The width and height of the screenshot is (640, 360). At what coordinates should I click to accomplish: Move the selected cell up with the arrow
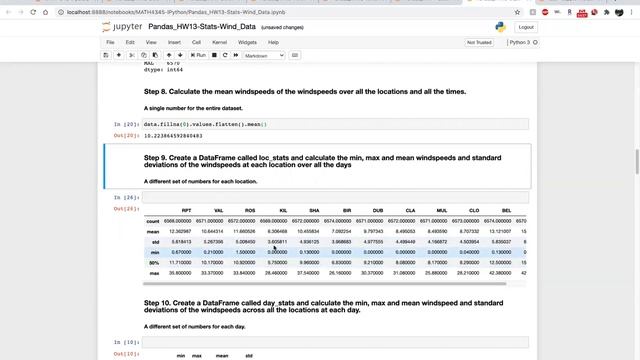(169, 55)
